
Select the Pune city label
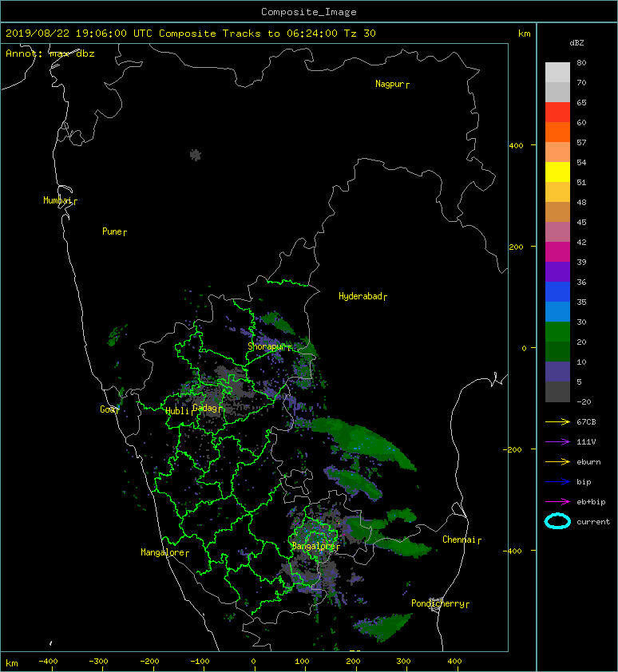[x=114, y=232]
